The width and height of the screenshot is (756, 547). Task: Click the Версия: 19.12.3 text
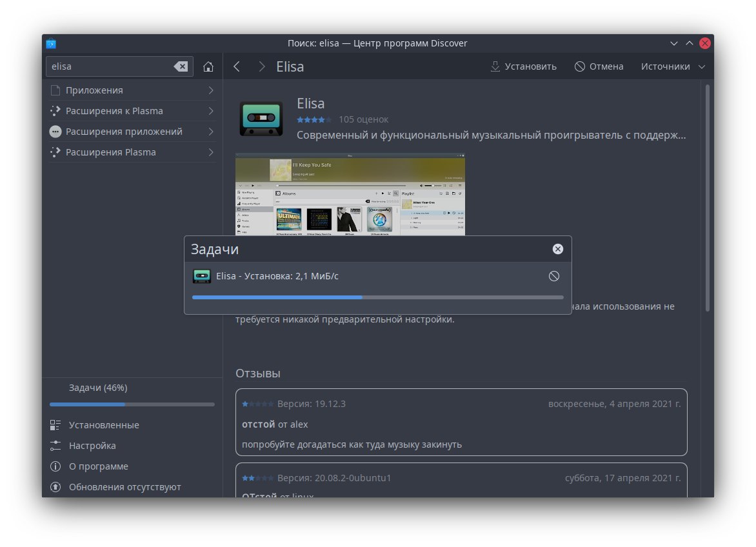point(312,404)
